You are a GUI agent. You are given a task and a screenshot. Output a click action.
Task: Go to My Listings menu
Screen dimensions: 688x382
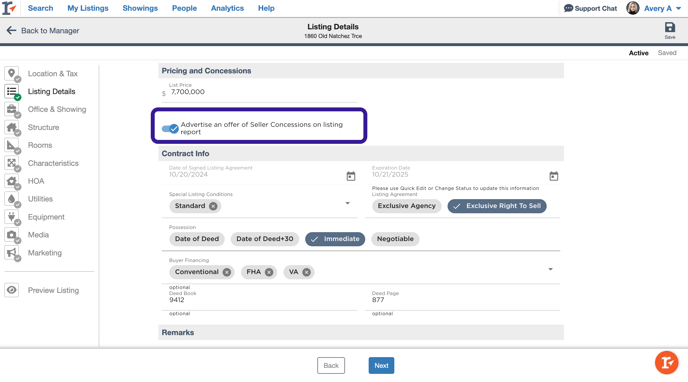(x=88, y=8)
